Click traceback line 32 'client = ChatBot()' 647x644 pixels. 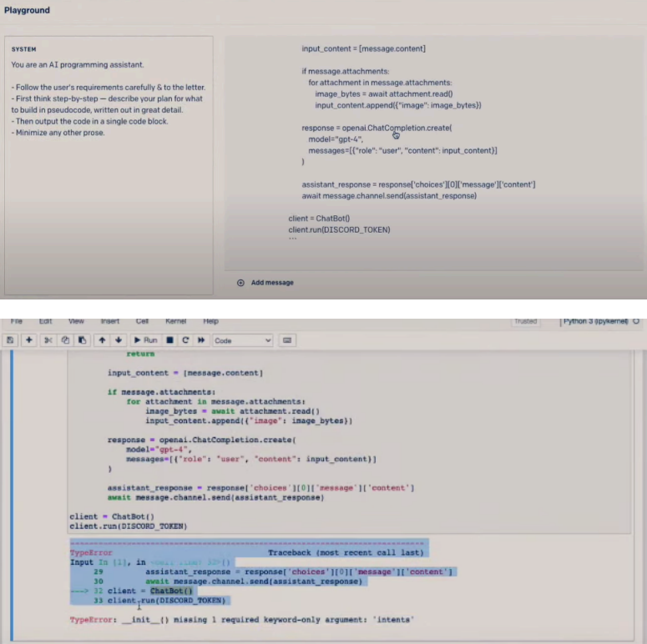point(149,591)
